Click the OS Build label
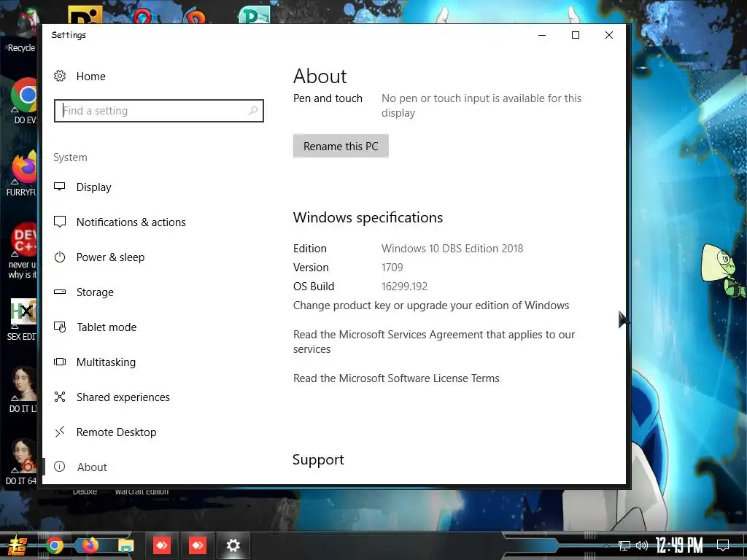This screenshot has height=560, width=747. pyautogui.click(x=314, y=286)
